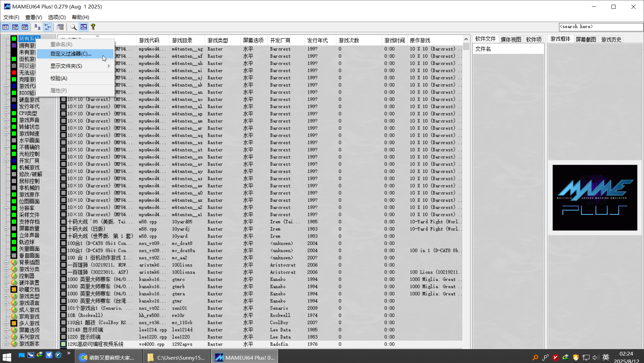
Task: Select the 成人游戏 folder icon
Action: (x=14, y=310)
